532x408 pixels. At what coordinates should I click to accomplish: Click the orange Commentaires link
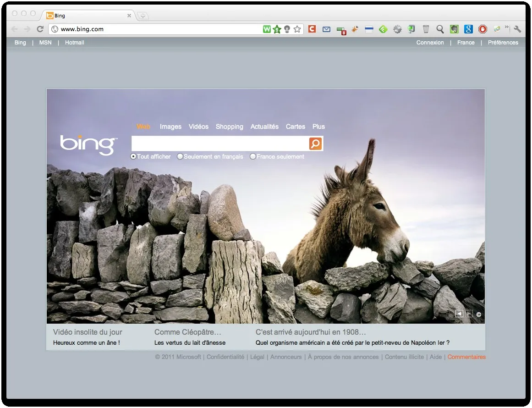(x=466, y=357)
